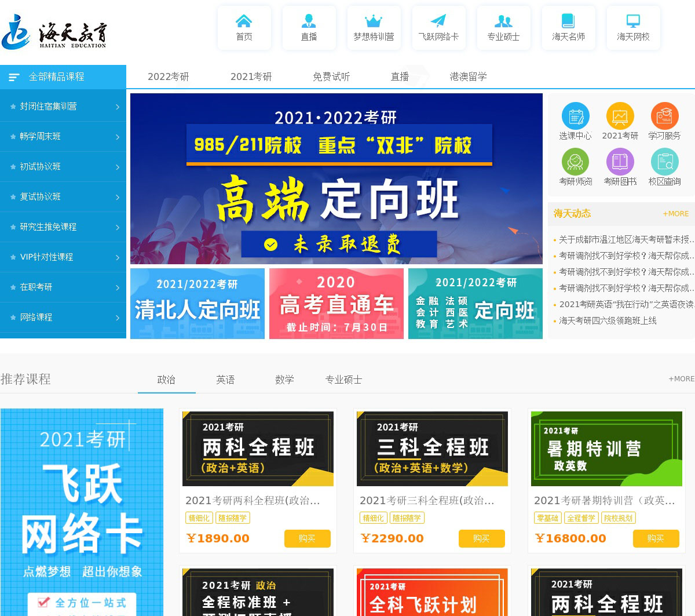Screen dimensions: 695x616
Task: Open the 2020 高考直通车 banner
Action: (336, 304)
